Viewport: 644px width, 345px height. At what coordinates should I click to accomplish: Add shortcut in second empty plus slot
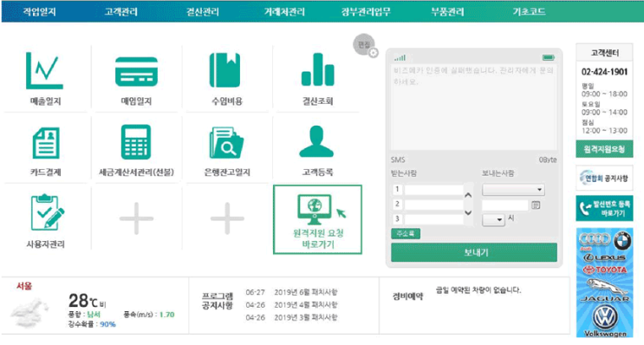(227, 218)
